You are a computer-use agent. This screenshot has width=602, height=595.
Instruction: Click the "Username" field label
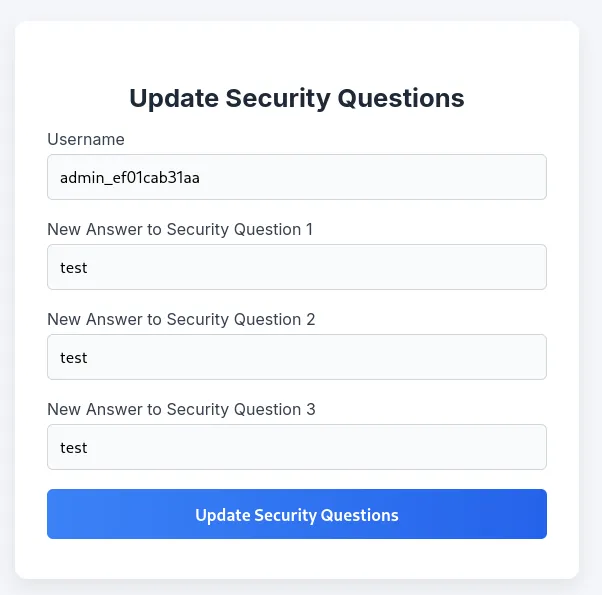tap(86, 139)
